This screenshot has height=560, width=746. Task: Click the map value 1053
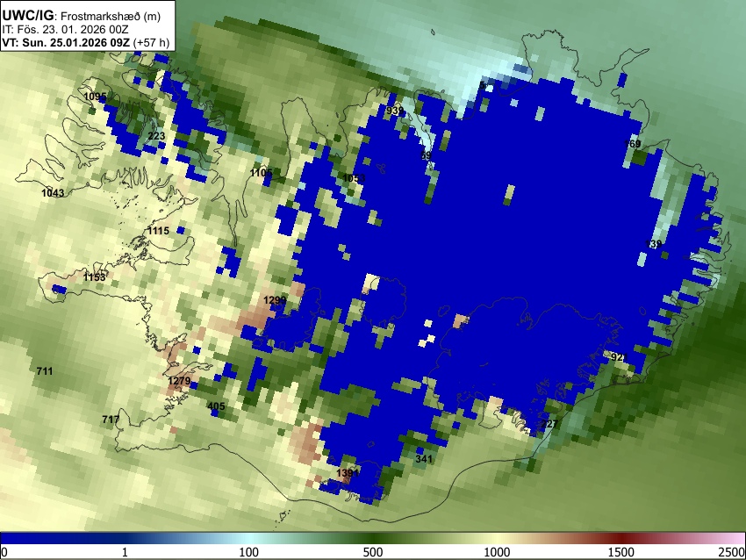[x=354, y=178]
